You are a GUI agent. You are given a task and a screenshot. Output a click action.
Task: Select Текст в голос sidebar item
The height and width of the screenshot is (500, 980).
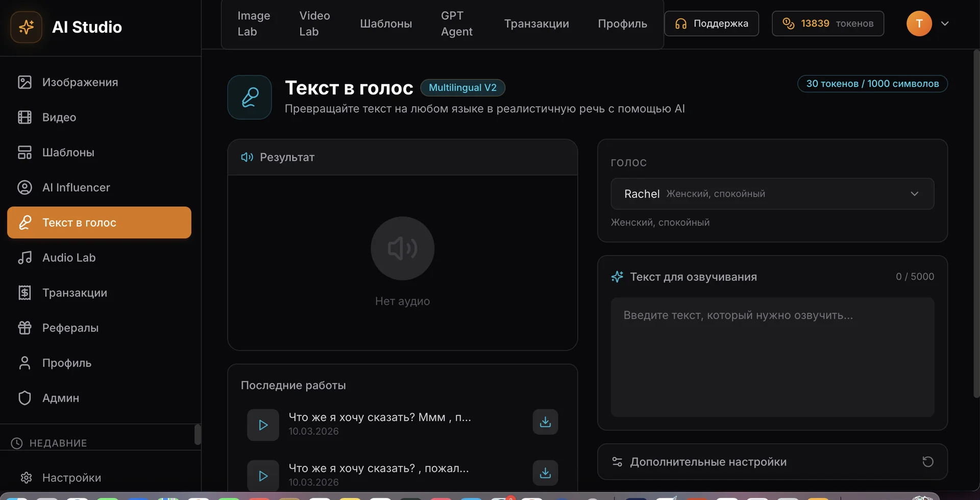[99, 222]
